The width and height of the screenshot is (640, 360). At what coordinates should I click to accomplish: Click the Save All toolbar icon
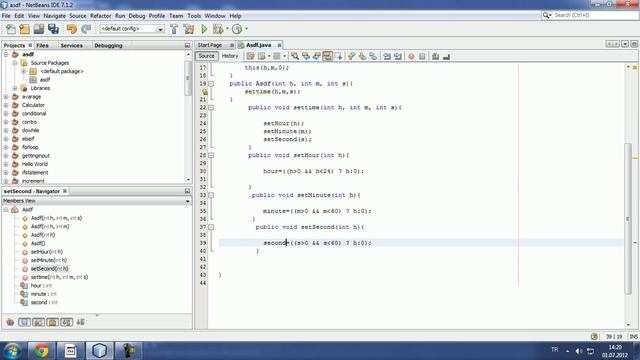click(x=53, y=29)
